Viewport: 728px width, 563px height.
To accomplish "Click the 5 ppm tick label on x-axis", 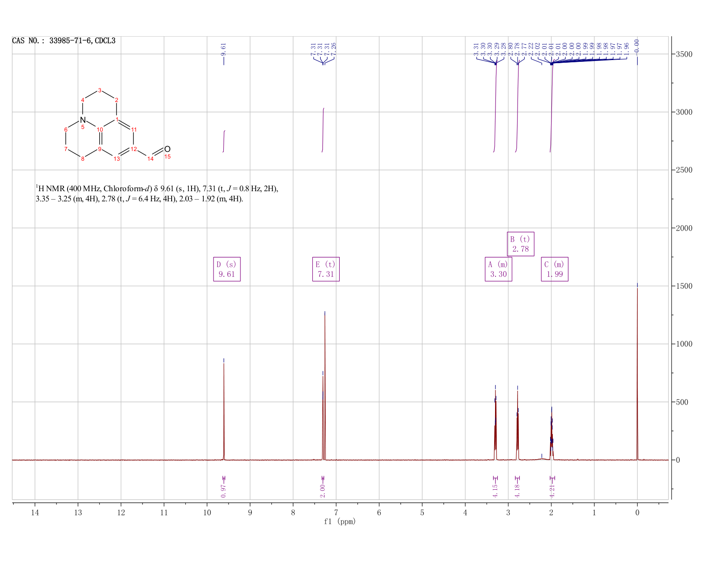I will coord(422,512).
